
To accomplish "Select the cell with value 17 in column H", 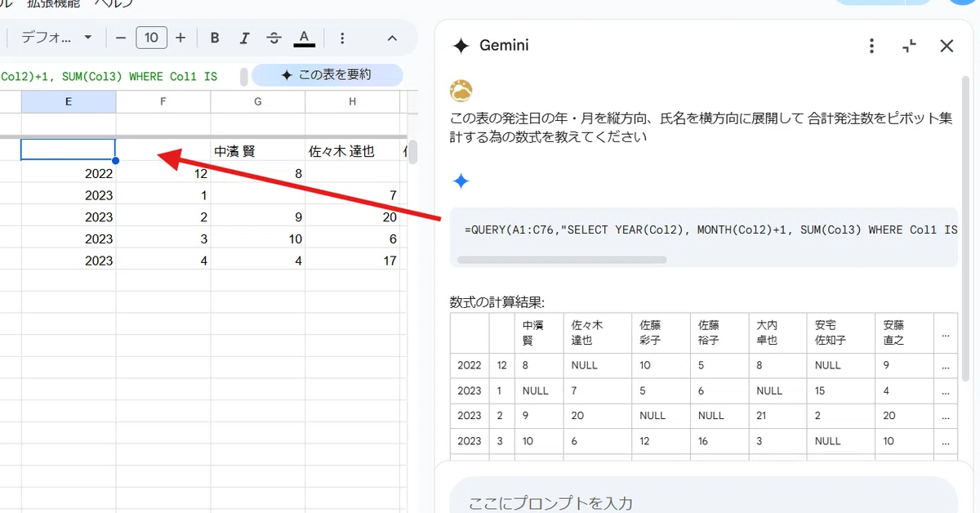I will (353, 261).
